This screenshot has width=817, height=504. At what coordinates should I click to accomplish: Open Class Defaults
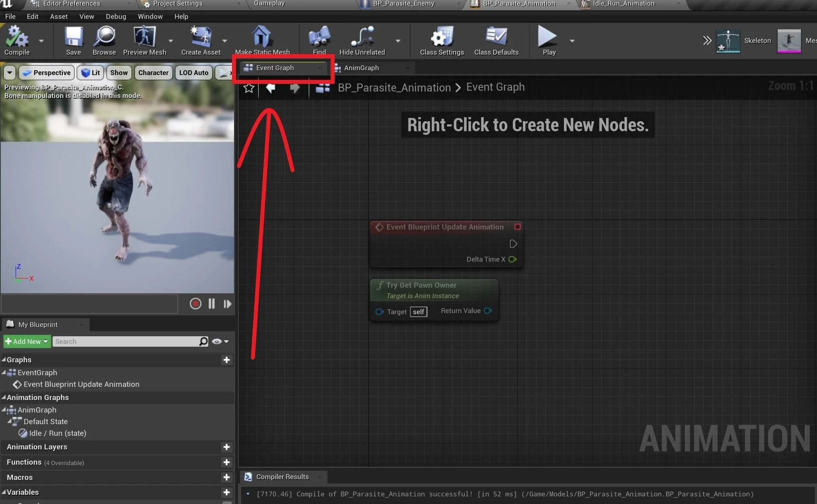(x=496, y=40)
